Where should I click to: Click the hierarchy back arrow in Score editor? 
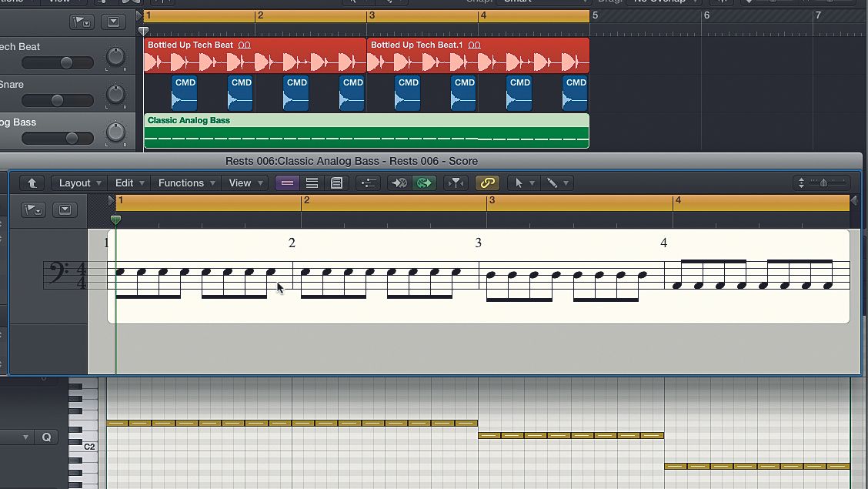point(32,183)
